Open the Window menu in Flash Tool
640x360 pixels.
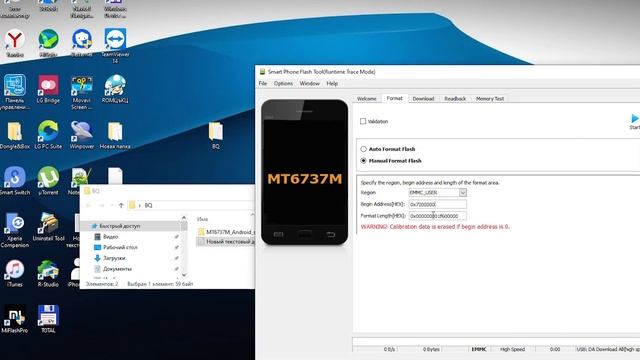click(x=309, y=83)
